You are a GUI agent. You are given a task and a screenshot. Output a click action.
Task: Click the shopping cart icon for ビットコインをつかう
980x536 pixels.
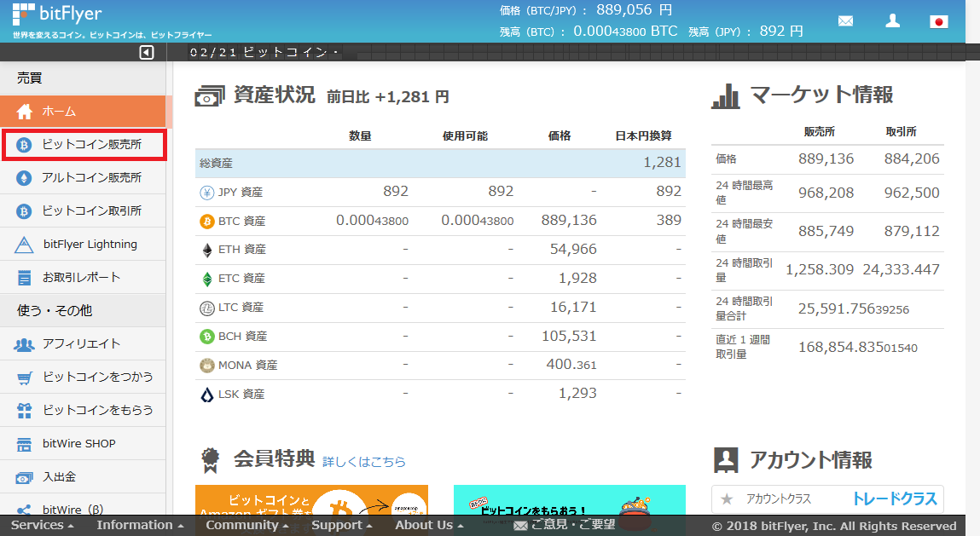click(25, 378)
